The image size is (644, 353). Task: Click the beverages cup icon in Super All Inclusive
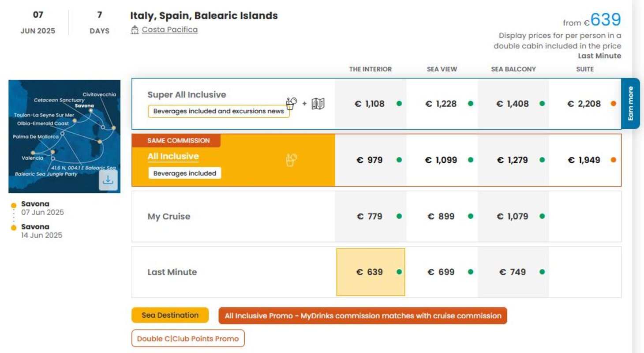(x=291, y=104)
